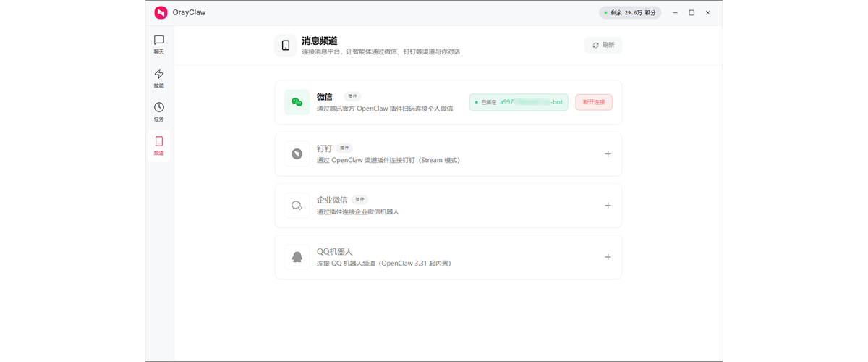Open the 任务 tasks sidebar item

click(159, 112)
